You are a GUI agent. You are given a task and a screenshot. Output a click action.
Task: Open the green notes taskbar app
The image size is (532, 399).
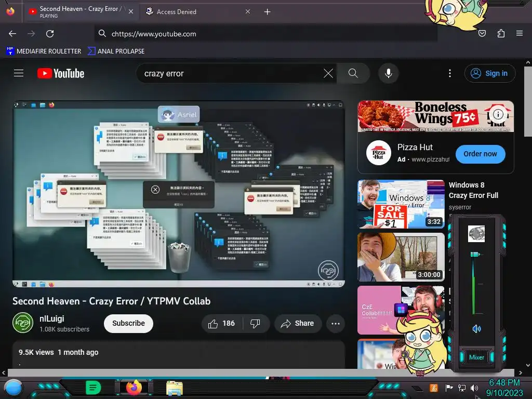pyautogui.click(x=94, y=388)
